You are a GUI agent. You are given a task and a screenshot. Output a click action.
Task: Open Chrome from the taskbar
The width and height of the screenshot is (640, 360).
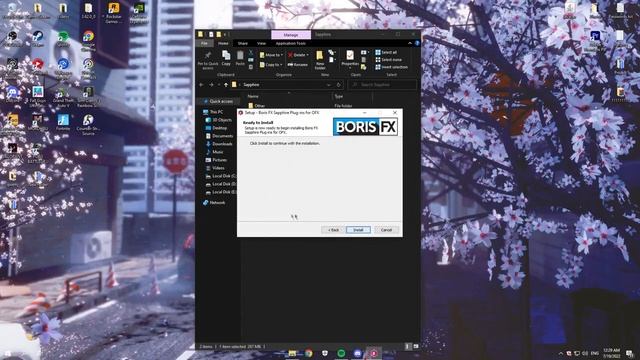[x=309, y=353]
